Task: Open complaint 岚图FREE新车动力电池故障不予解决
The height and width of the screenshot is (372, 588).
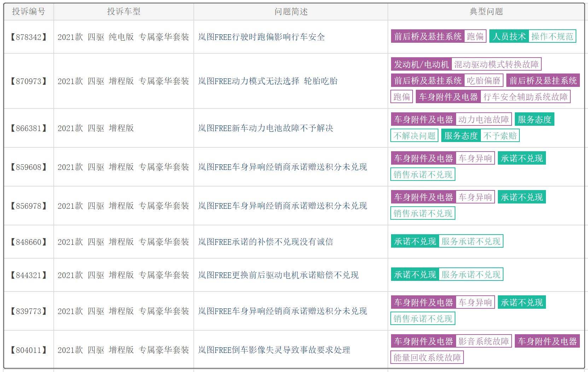Action: [x=266, y=128]
